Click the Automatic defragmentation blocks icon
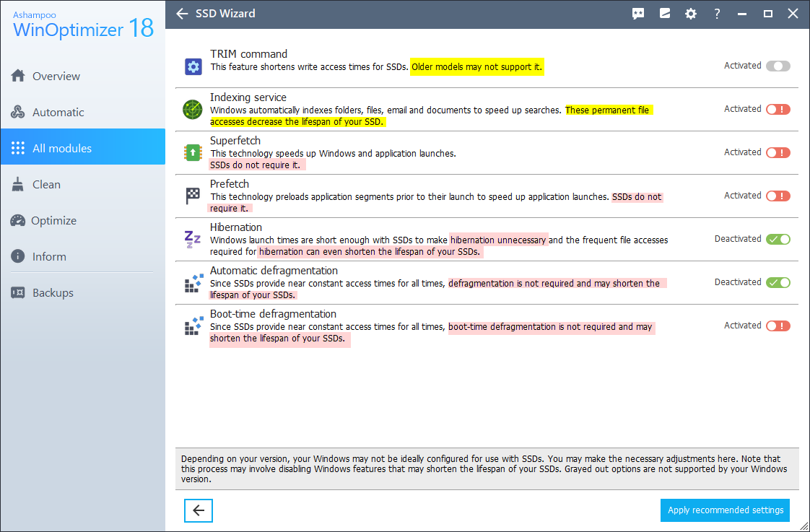The width and height of the screenshot is (810, 532). click(193, 283)
